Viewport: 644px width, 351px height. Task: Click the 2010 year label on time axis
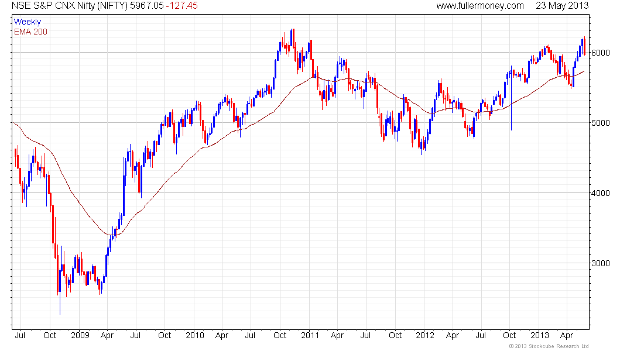pos(195,335)
